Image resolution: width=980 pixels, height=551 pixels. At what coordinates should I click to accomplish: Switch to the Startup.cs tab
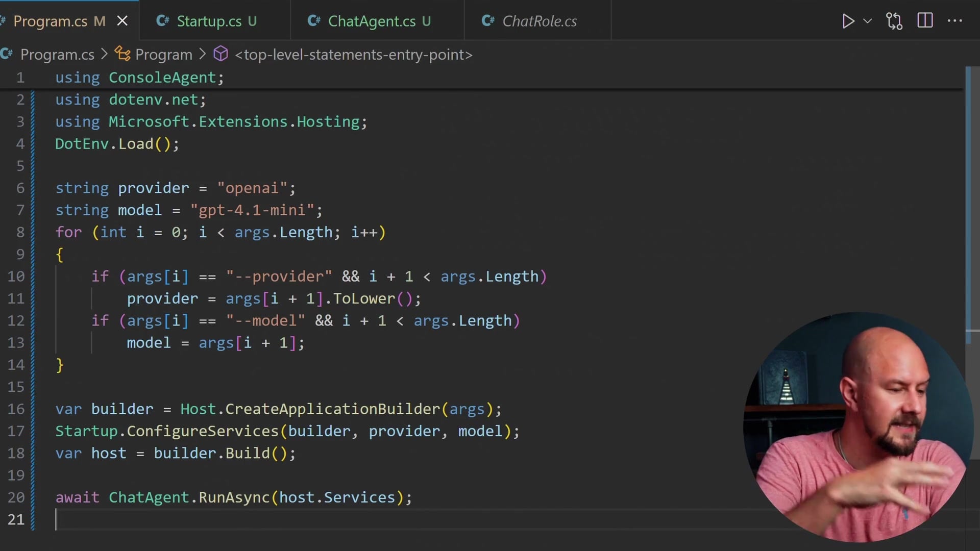click(217, 21)
